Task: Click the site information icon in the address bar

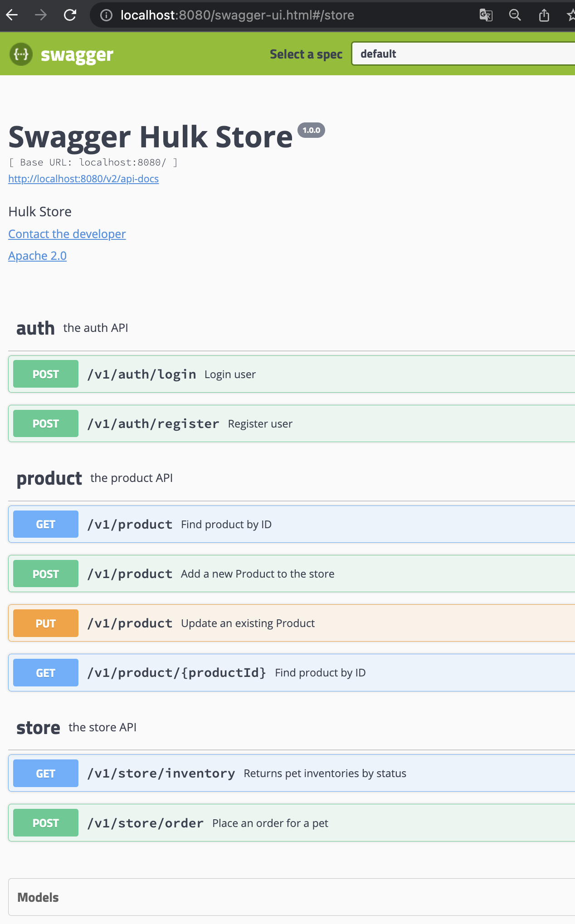Action: pos(106,15)
